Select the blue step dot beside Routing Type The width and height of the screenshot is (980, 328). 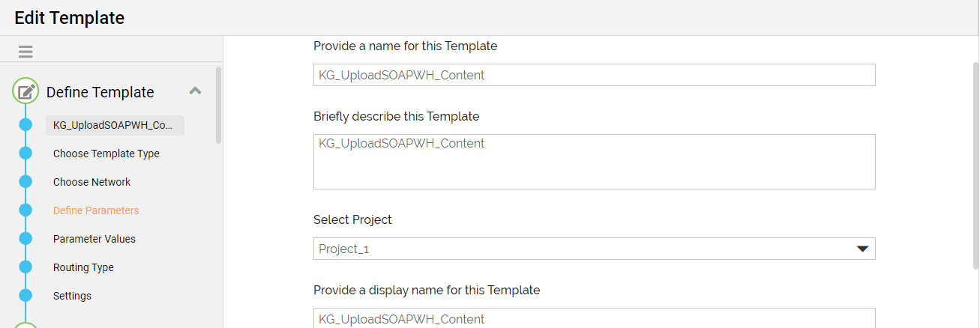(x=25, y=267)
